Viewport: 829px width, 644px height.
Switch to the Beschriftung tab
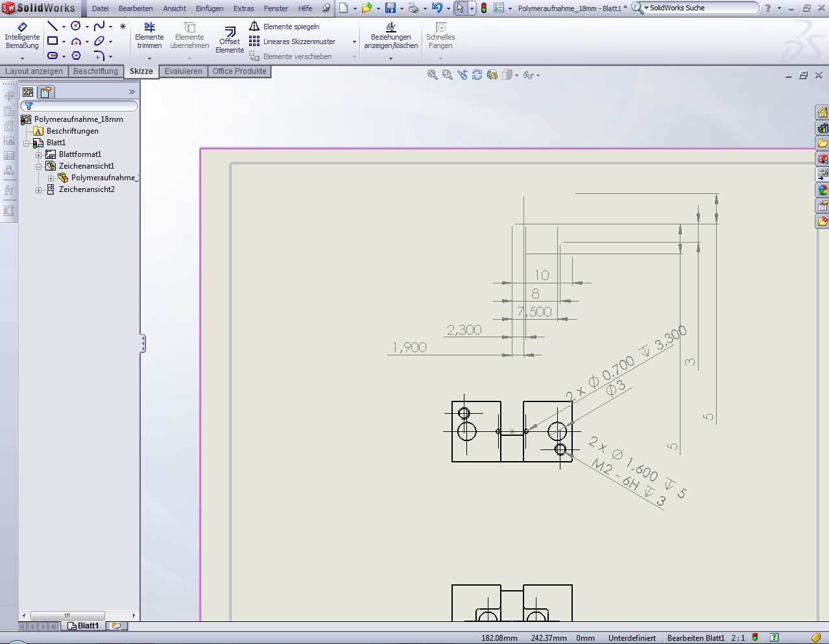pos(95,71)
